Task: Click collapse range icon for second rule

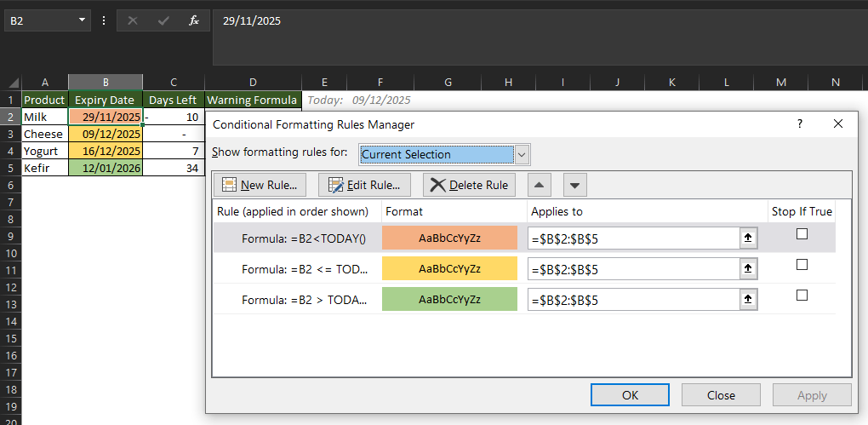Action: (748, 269)
